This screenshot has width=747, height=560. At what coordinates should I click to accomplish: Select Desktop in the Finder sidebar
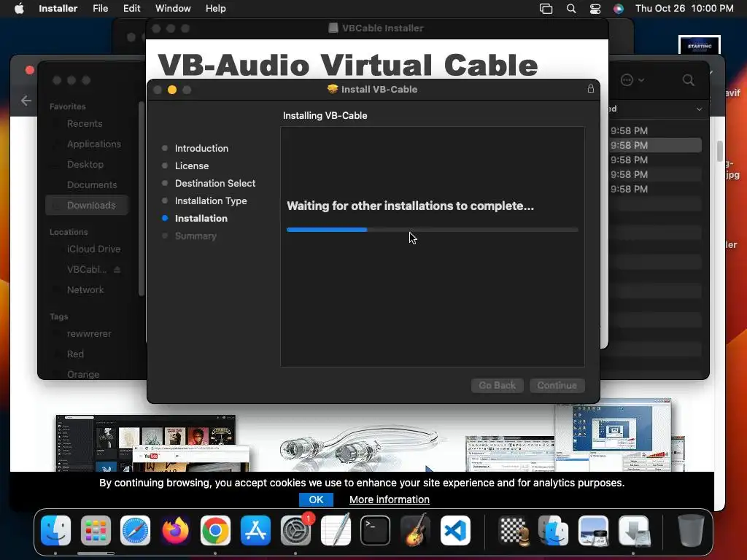click(x=85, y=164)
